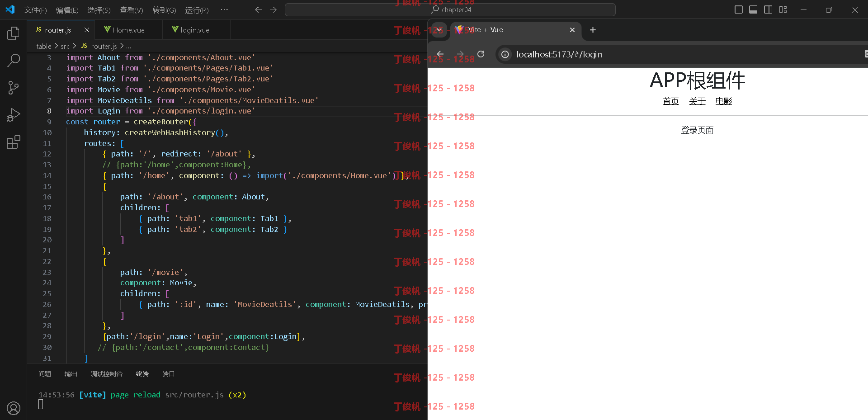Image resolution: width=868 pixels, height=420 pixels.
Task: Switch to the 端口 panel tab
Action: click(169, 374)
